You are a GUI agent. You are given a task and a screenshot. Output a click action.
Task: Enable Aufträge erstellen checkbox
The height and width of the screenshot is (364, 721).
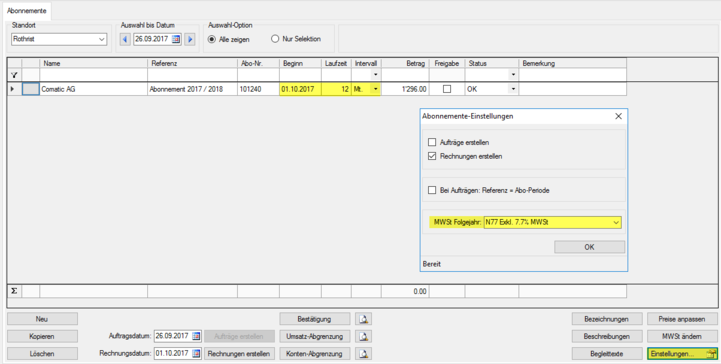tap(432, 142)
